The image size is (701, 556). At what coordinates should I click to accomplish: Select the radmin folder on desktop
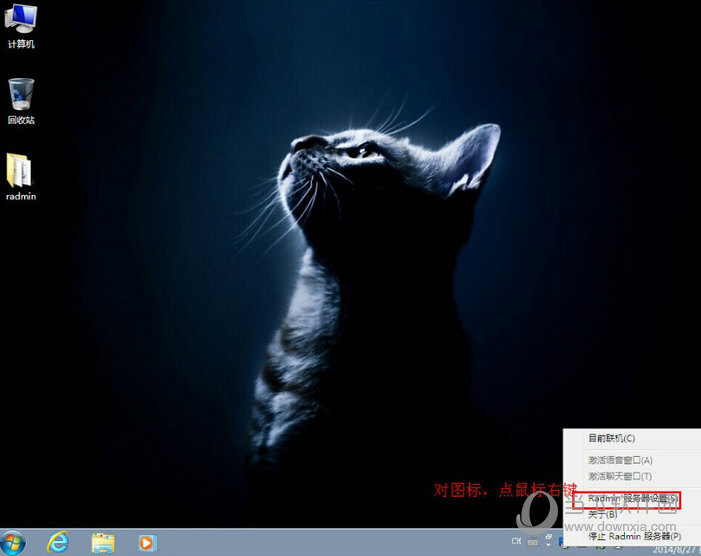21,177
